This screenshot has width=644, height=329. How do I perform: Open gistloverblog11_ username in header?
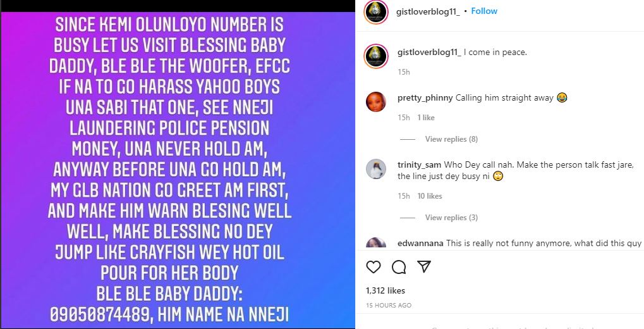(428, 11)
